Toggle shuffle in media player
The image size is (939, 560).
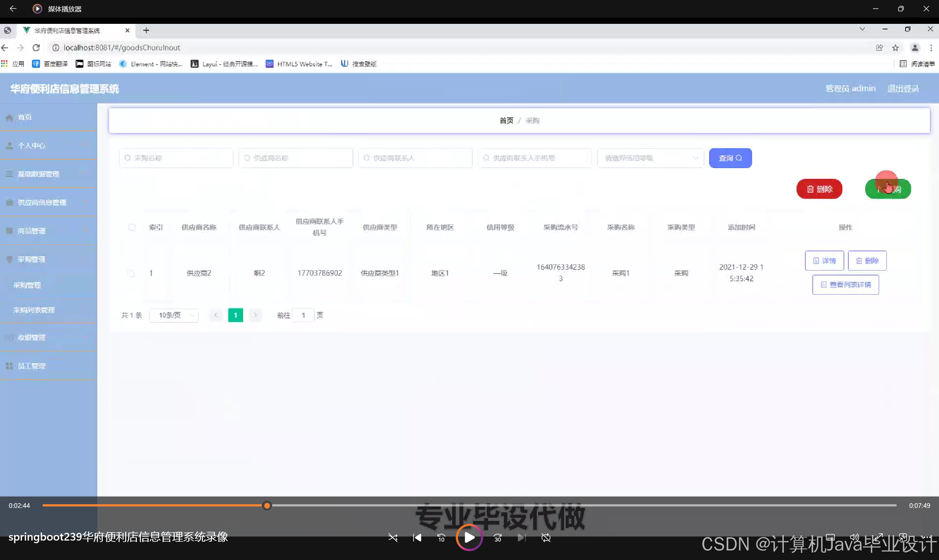tap(393, 538)
